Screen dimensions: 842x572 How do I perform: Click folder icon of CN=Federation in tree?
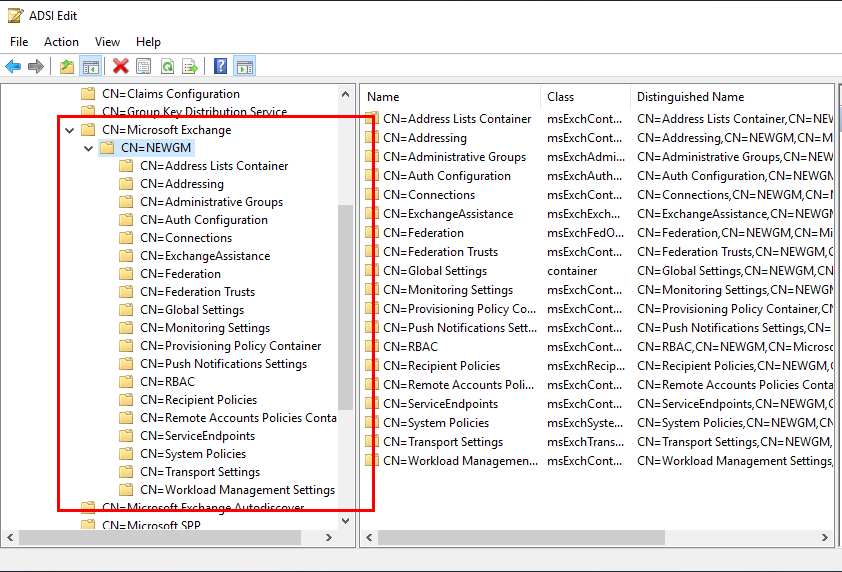click(126, 274)
